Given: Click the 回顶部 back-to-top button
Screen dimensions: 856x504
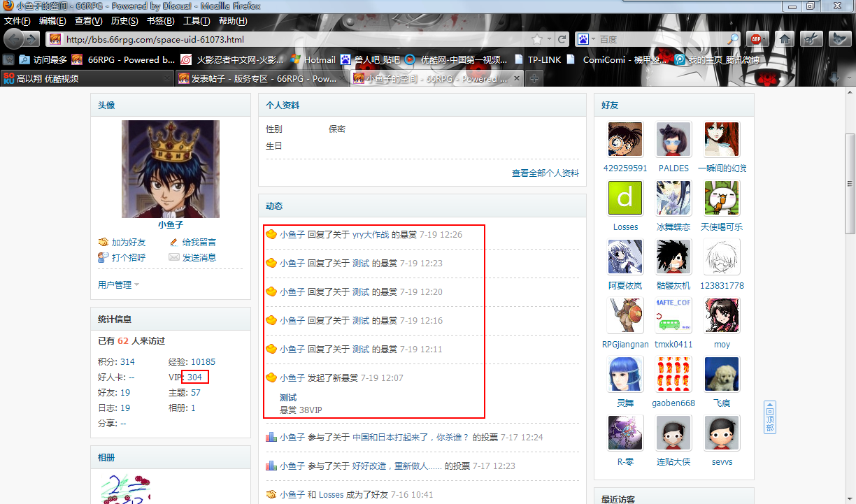Looking at the screenshot, I should point(769,417).
